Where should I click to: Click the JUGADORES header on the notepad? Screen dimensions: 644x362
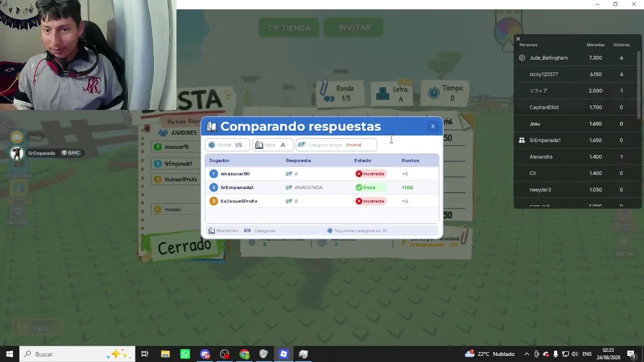pyautogui.click(x=179, y=133)
